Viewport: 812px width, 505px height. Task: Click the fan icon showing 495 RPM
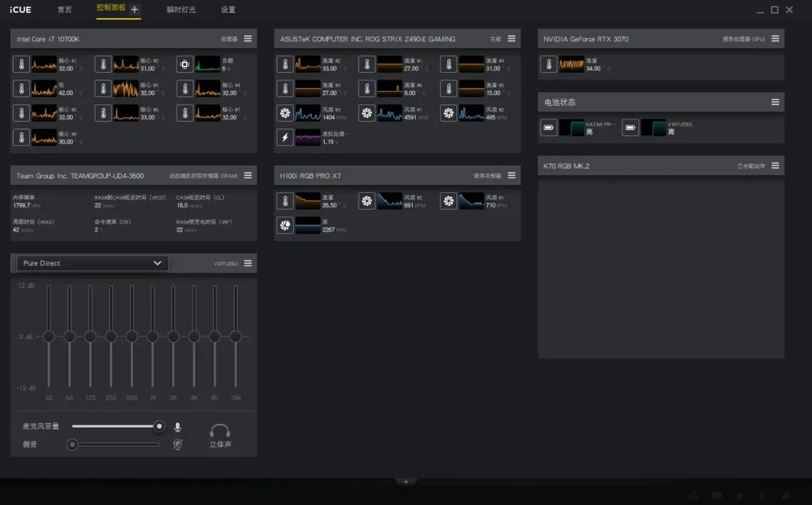[448, 113]
